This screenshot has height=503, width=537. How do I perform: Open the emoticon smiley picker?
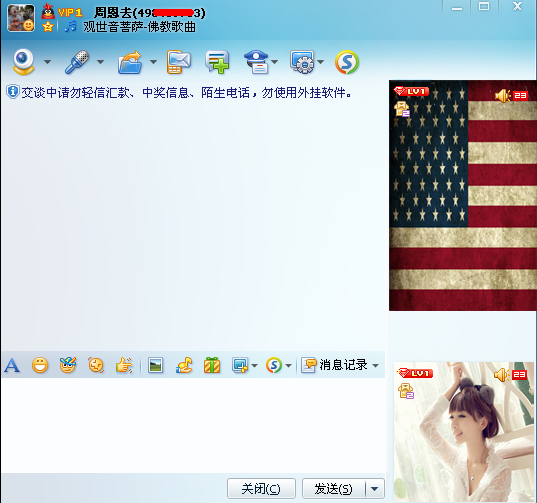tap(40, 365)
